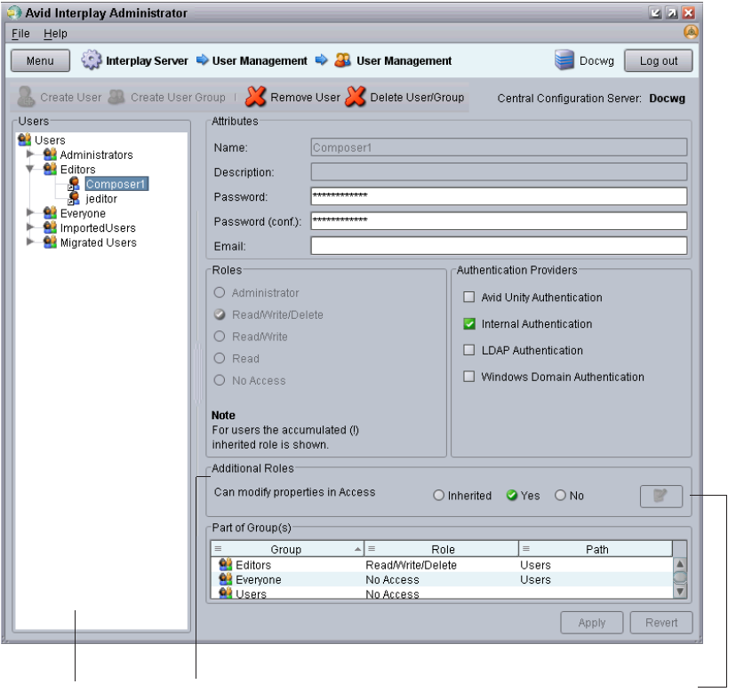Click the Administrators group icon
This screenshot has height=700, width=736.
click(x=50, y=154)
